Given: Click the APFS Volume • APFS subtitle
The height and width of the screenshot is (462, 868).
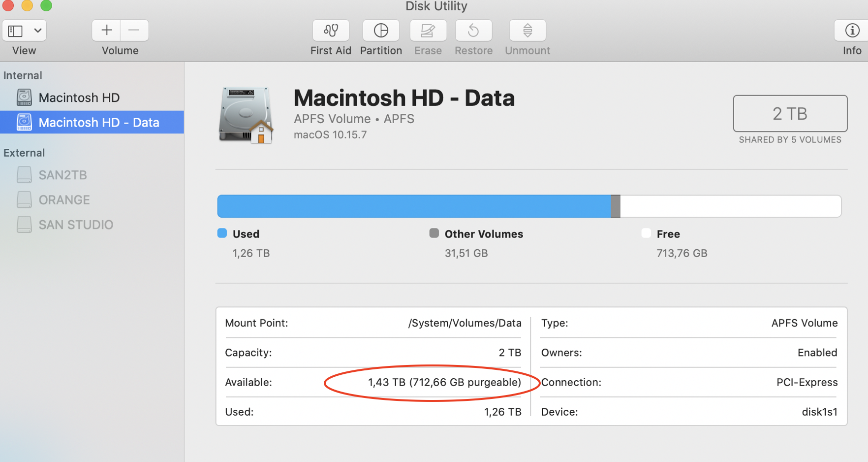Looking at the screenshot, I should tap(354, 119).
